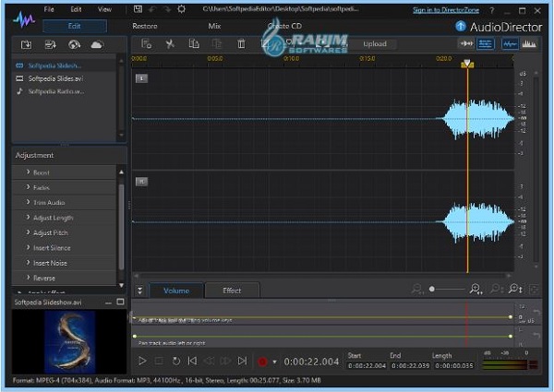Click the Upload button
Screen dimensions: 554x392
pyautogui.click(x=375, y=43)
